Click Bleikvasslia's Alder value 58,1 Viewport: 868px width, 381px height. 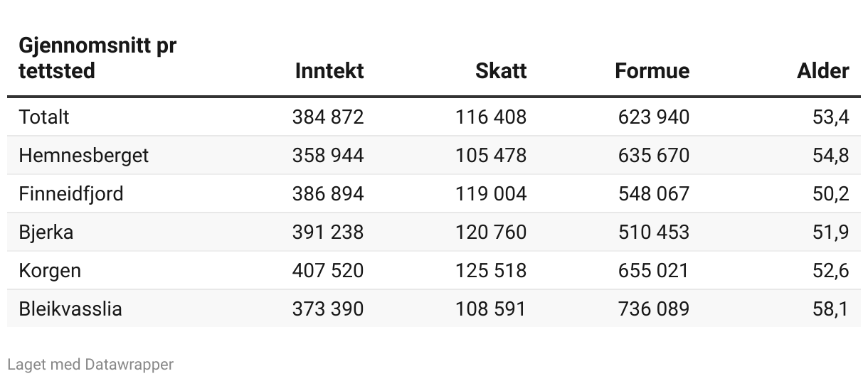[x=830, y=308]
